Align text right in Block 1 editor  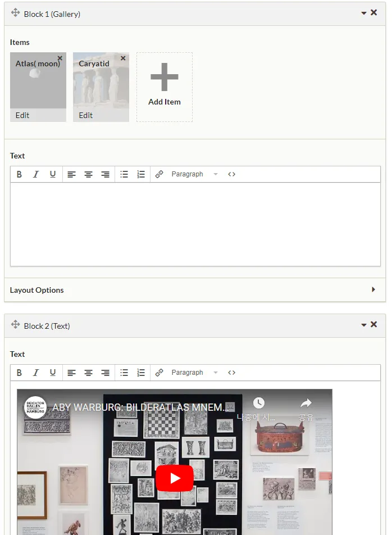106,174
